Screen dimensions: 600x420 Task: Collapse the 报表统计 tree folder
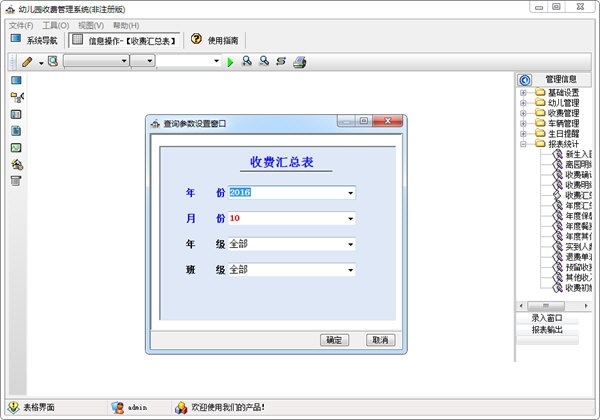tap(523, 144)
